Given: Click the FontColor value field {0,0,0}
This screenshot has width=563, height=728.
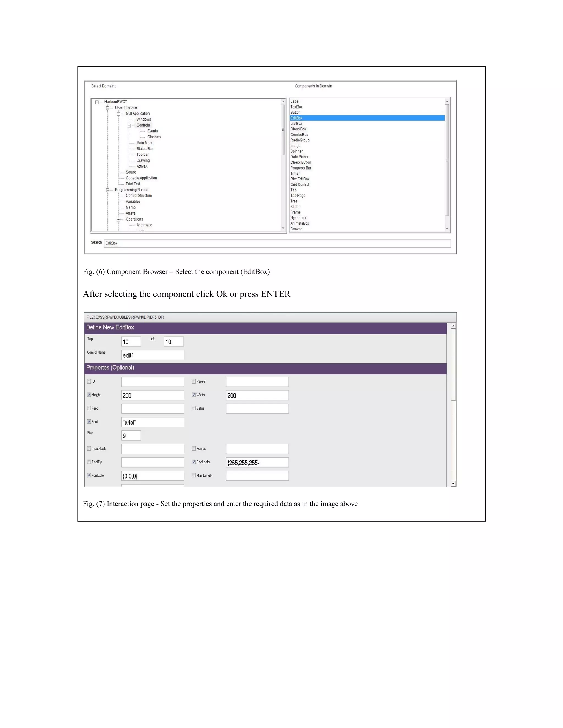Looking at the screenshot, I should 152,476.
